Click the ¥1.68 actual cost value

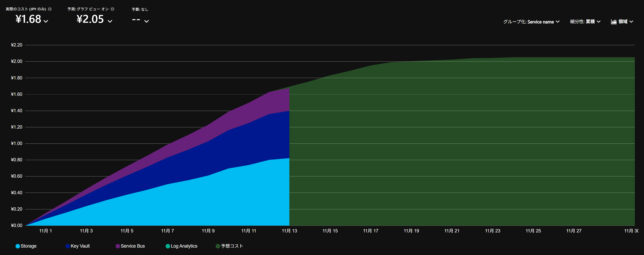pyautogui.click(x=28, y=19)
